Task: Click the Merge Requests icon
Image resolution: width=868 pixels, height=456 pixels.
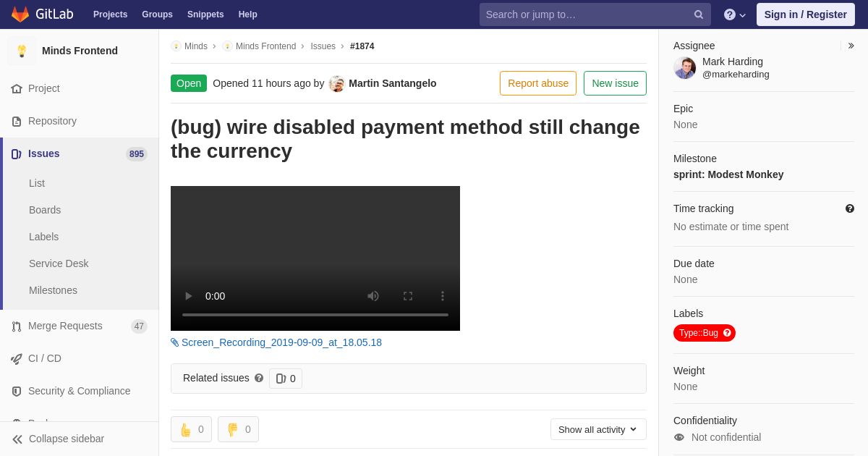Action: click(x=17, y=326)
